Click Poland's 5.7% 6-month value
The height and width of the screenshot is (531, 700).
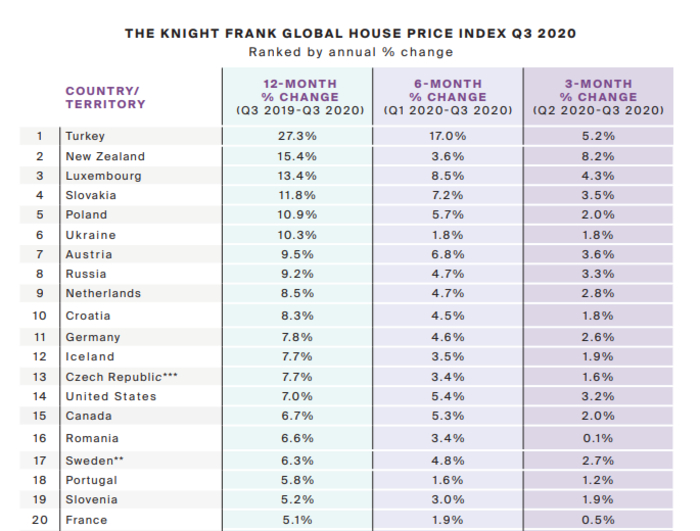tap(447, 215)
